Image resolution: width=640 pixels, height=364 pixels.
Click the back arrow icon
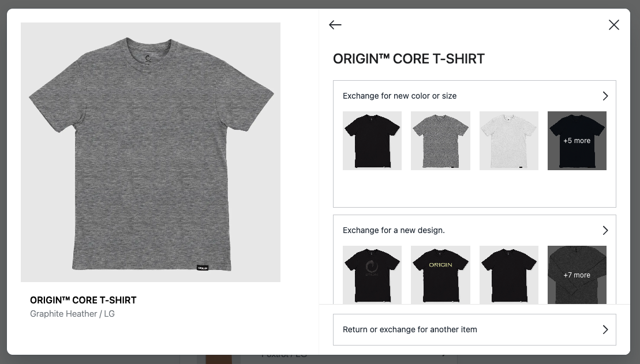[335, 25]
